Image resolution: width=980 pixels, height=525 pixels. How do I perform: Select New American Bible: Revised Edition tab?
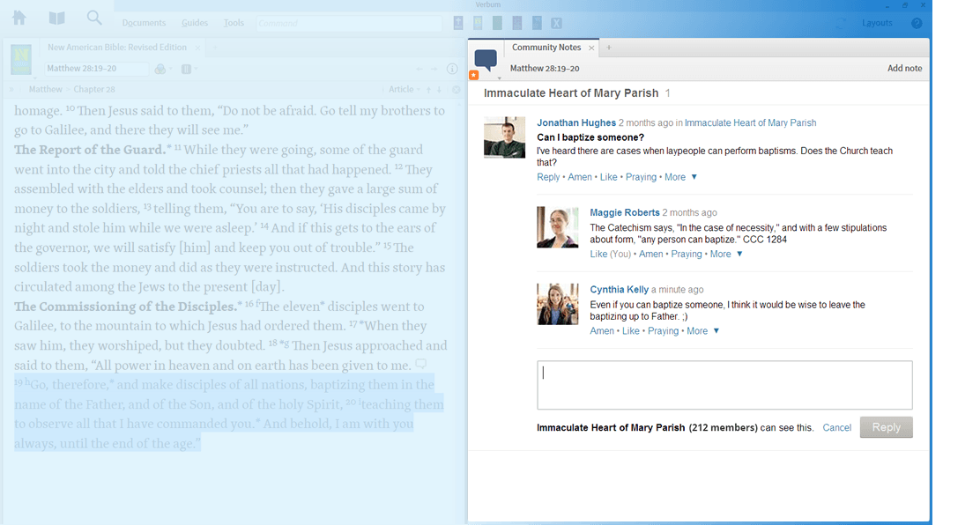(x=117, y=48)
